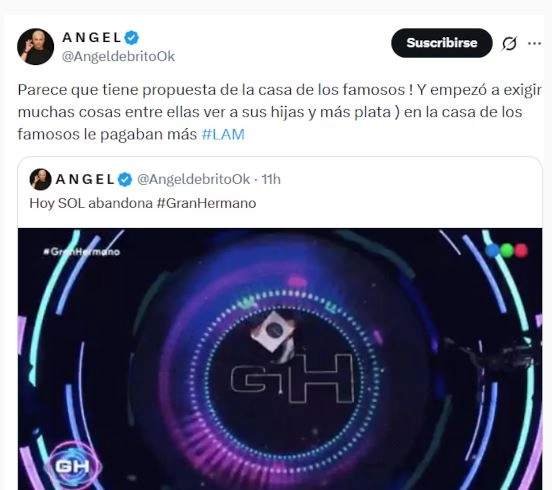The image size is (552, 490).
Task: Open the small avatar in quoted tweet
Action: click(x=40, y=179)
